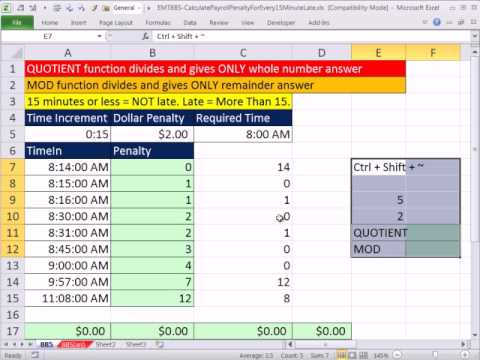Click the macro record icon in status bar
The image size is (480, 360).
(x=35, y=355)
